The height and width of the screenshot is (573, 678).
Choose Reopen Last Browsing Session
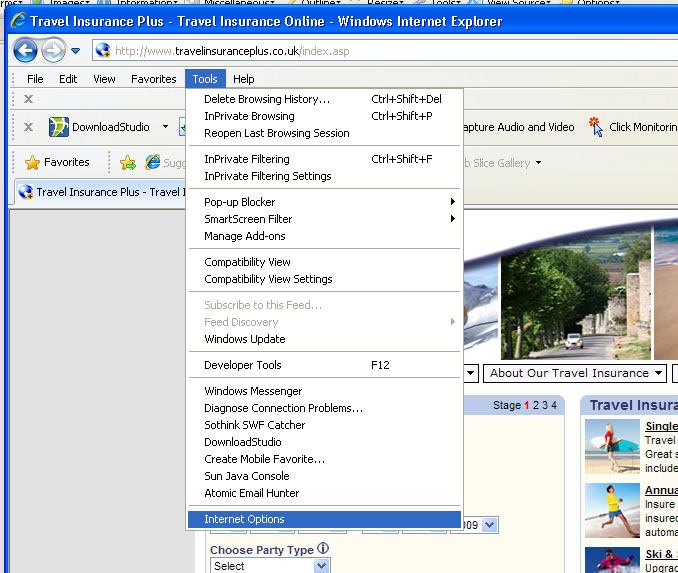324,133
